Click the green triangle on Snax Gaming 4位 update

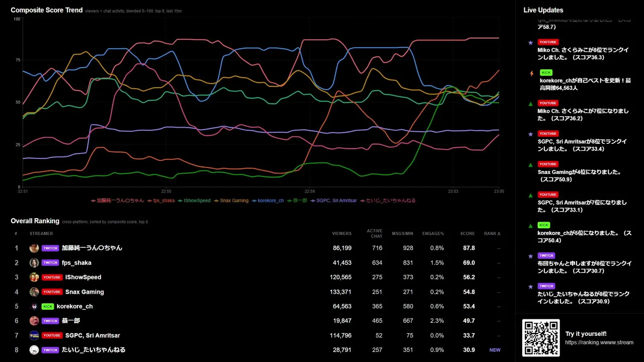(530, 164)
